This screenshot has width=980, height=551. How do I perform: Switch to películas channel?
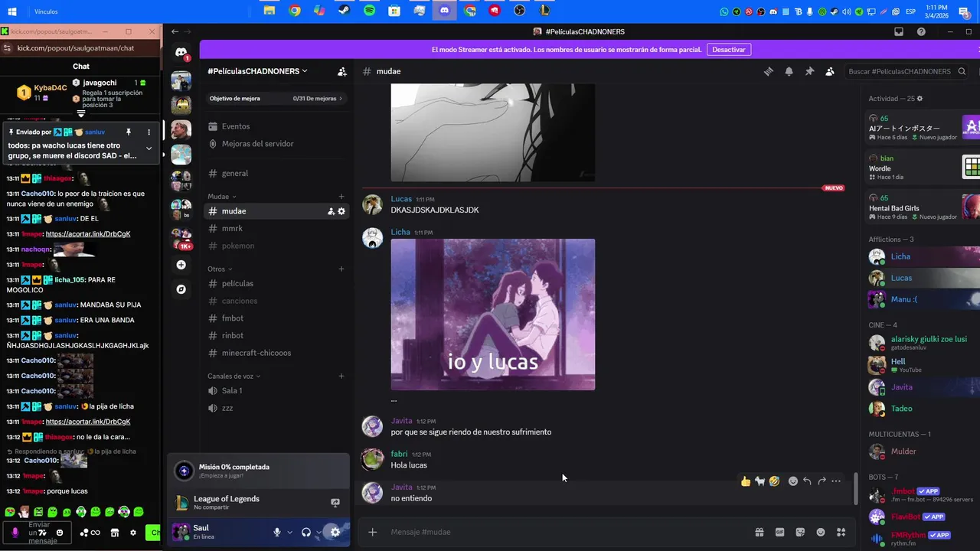tap(276, 284)
